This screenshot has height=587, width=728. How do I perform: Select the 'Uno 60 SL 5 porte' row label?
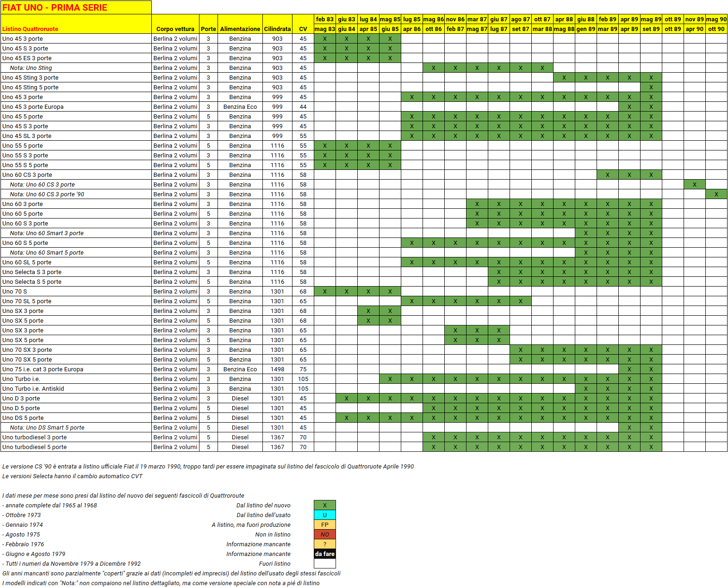pos(76,262)
